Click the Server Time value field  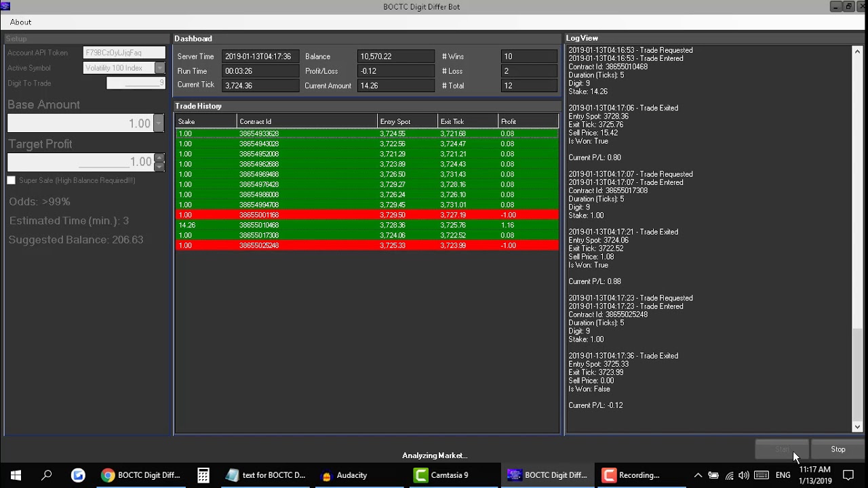[x=260, y=57]
